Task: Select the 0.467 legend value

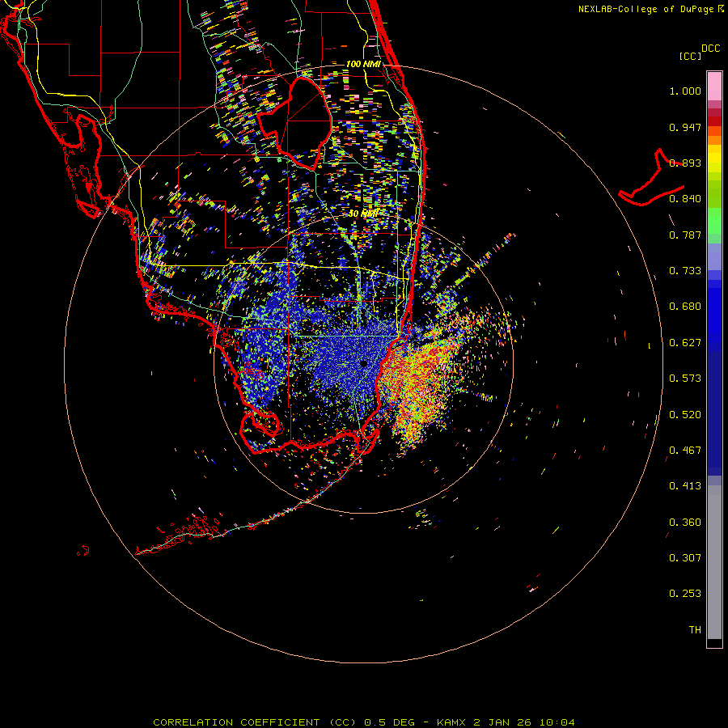Action: point(685,451)
